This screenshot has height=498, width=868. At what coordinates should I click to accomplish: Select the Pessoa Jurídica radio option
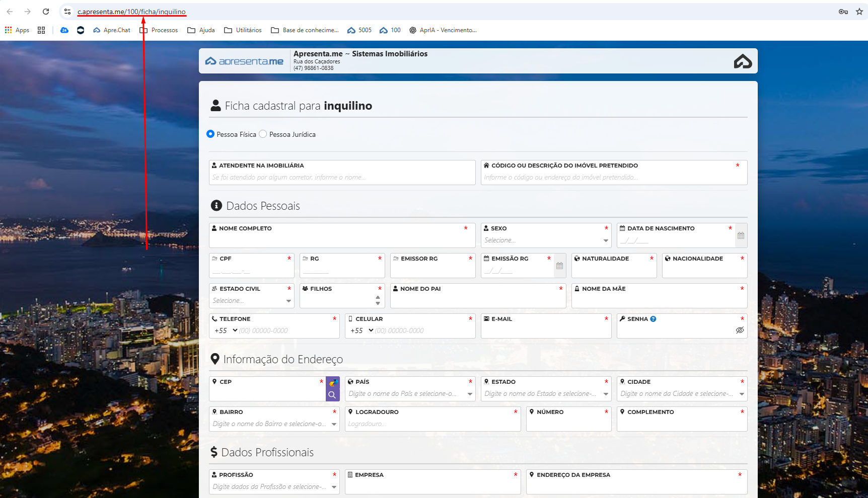click(x=263, y=134)
